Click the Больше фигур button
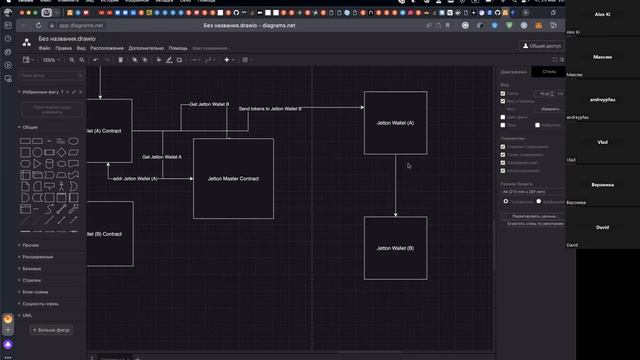The width and height of the screenshot is (640, 360). pyautogui.click(x=51, y=330)
